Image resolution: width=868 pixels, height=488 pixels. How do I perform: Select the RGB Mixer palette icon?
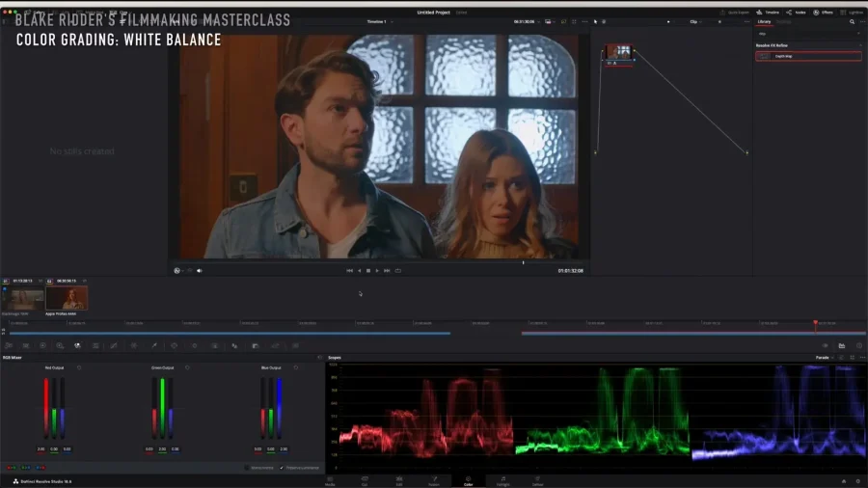coord(77,346)
